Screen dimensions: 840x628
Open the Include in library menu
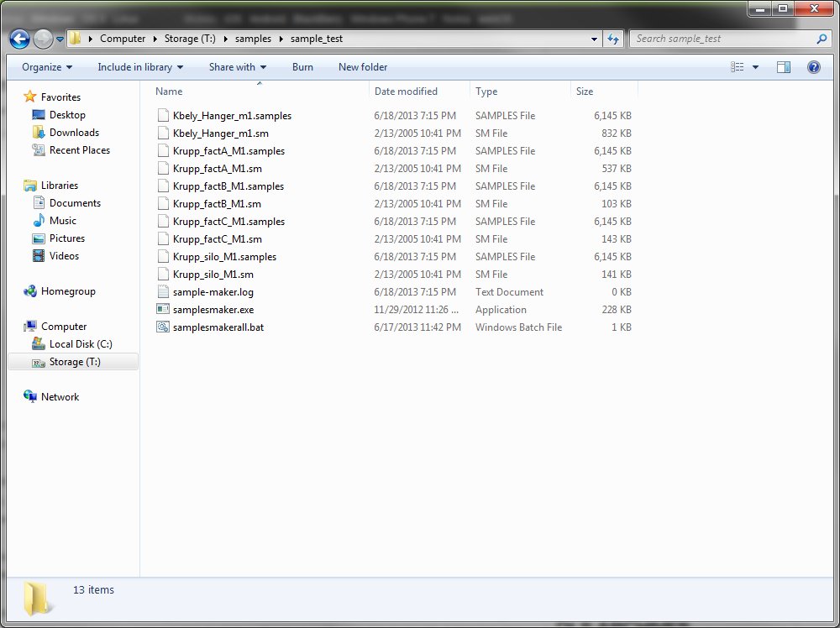pyautogui.click(x=140, y=67)
